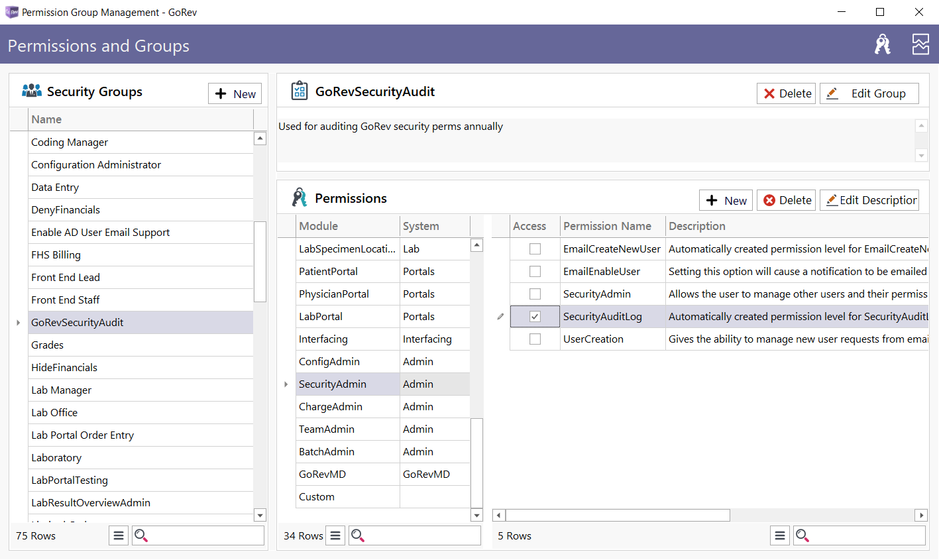The image size is (939, 560).
Task: Sort by the Access column header
Action: pyautogui.click(x=535, y=226)
